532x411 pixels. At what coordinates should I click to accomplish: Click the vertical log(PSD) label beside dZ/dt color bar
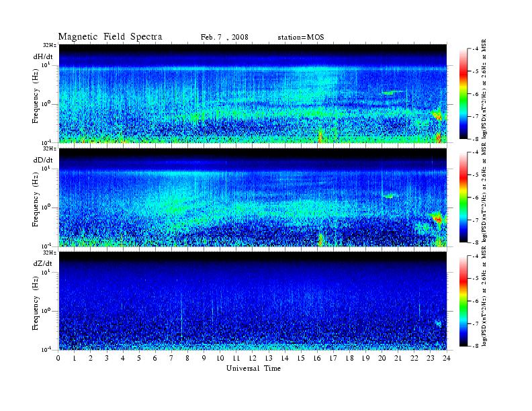[484, 295]
